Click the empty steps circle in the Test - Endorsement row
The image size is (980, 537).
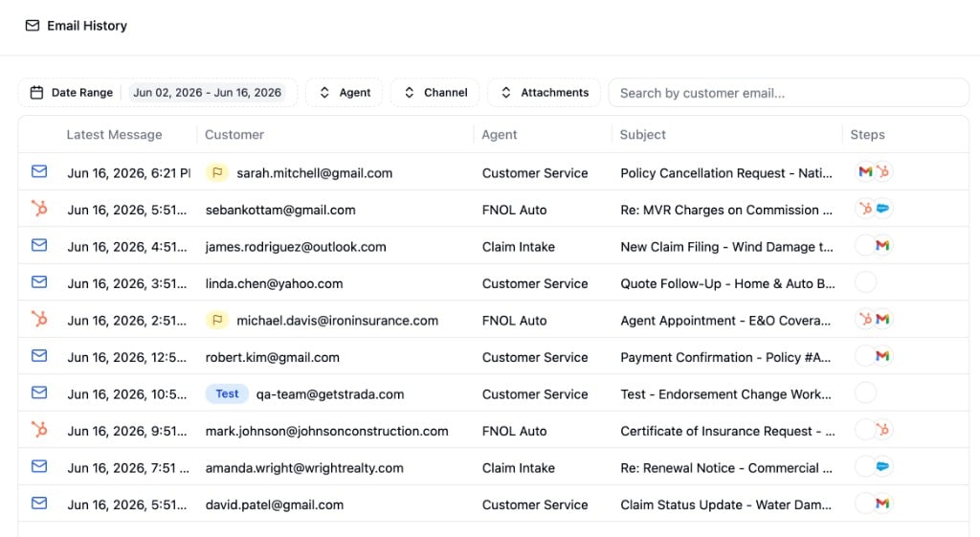pos(865,392)
